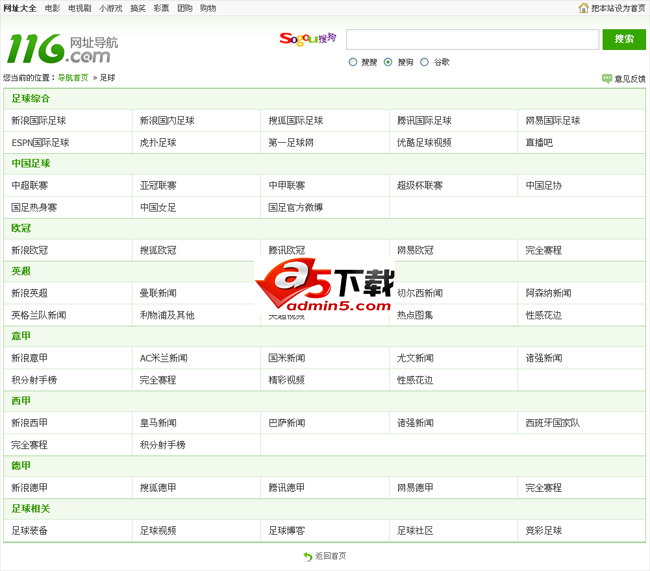This screenshot has height=571, width=650.
Task: Open 网址大全 in the top menu
Action: (x=20, y=8)
